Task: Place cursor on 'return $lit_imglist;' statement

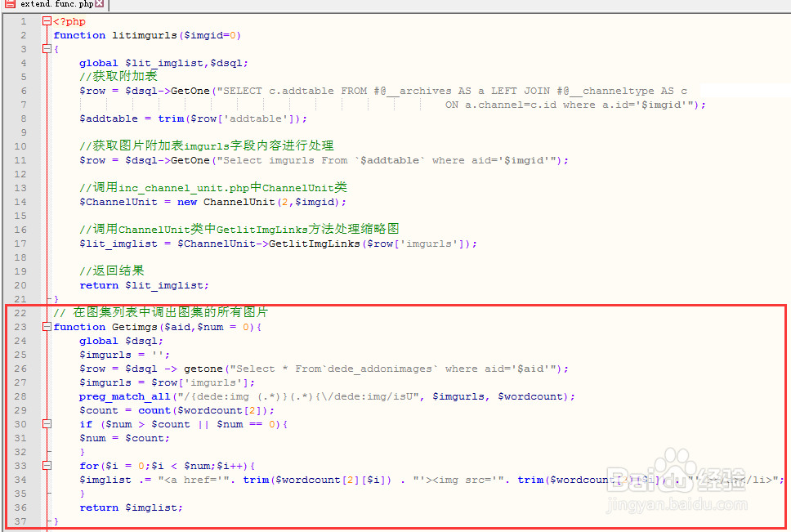Action: [144, 285]
